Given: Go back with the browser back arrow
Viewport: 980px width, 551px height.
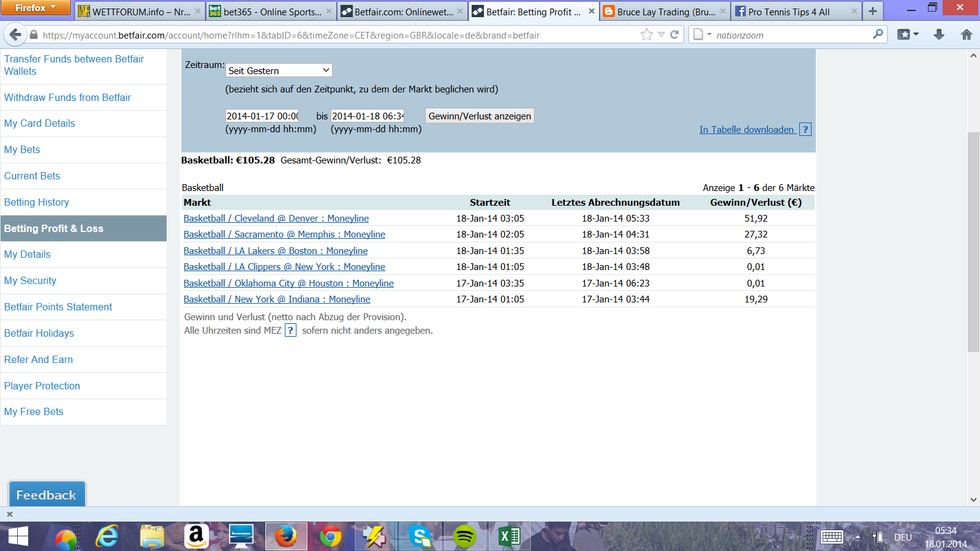Looking at the screenshot, I should click(15, 35).
